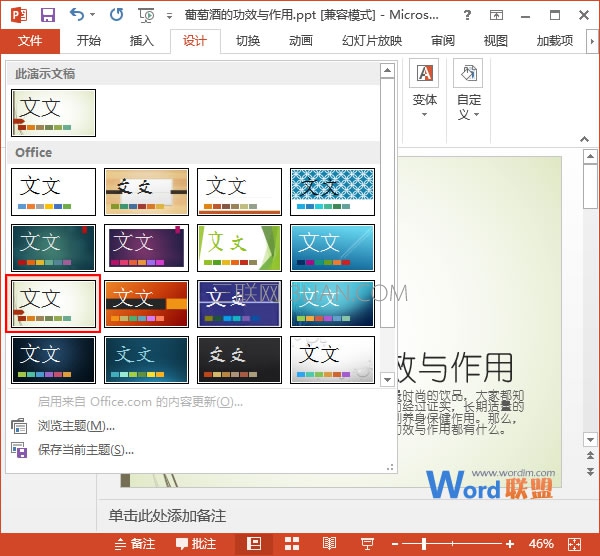Open the 插入 ribbon tab
This screenshot has height=556, width=600.
point(142,41)
